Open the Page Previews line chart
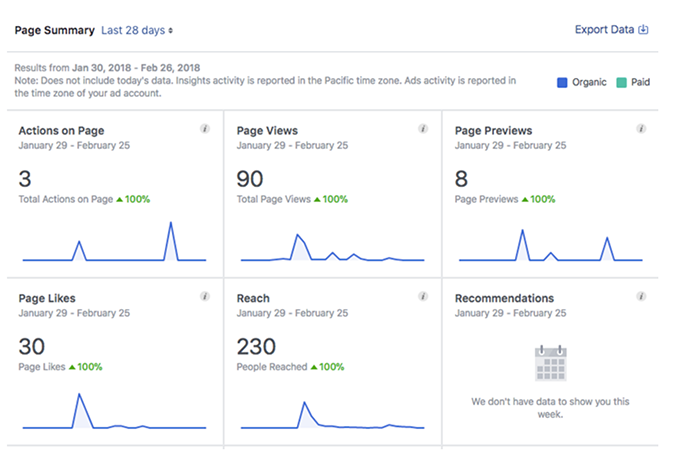The height and width of the screenshot is (464, 700). (x=550, y=246)
